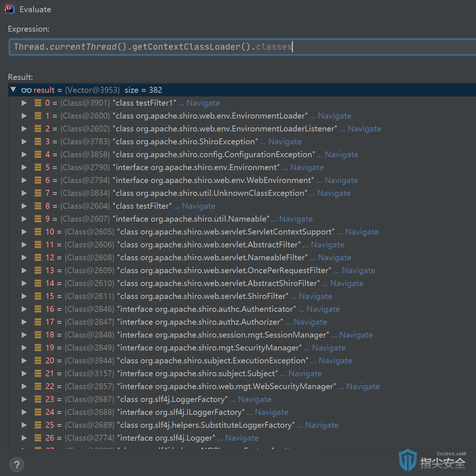Navigate to OncePerRequestFilter class
The width and height of the screenshot is (476, 476).
coord(358,271)
